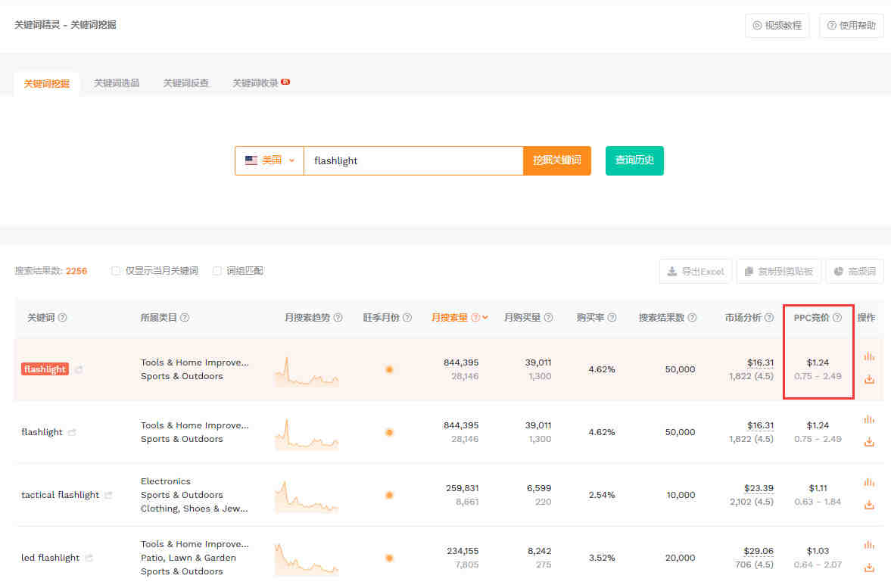Click bar chart icon in highlighted flashlight row
Screen dimensions: 891x588
869,356
